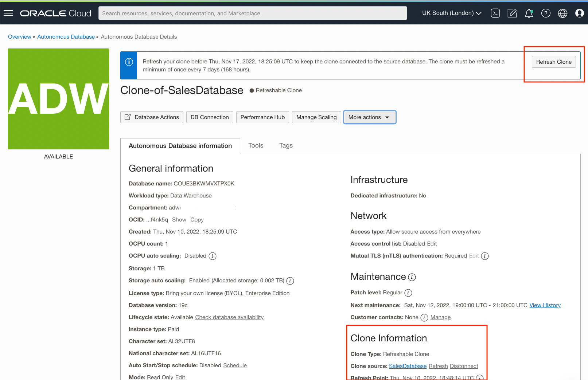Open the language globe icon

[x=562, y=13]
